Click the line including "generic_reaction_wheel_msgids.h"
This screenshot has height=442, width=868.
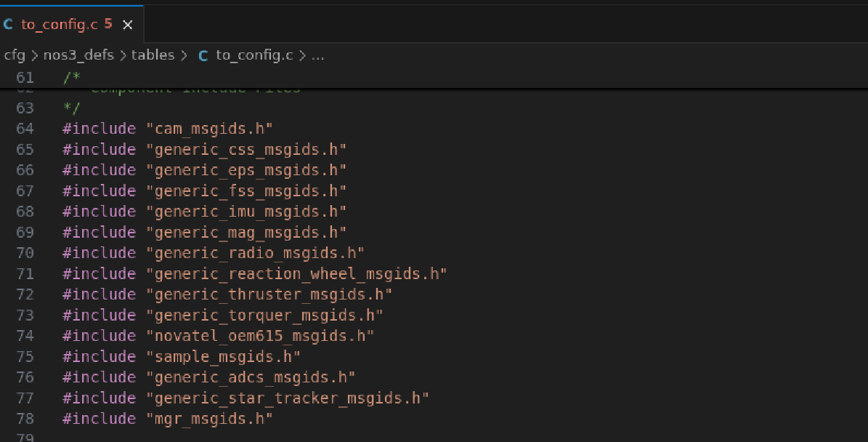click(x=255, y=273)
